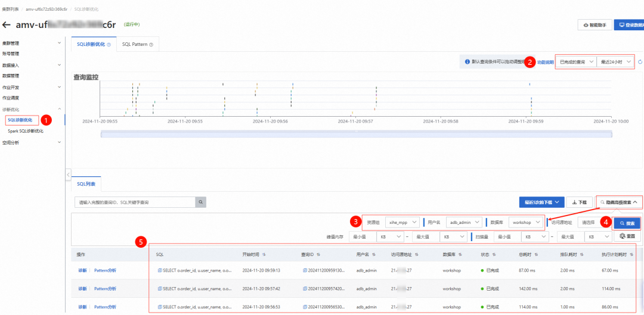The image size is (644, 315).
Task: Copy query ID 202411200956530...
Action: [305, 307]
